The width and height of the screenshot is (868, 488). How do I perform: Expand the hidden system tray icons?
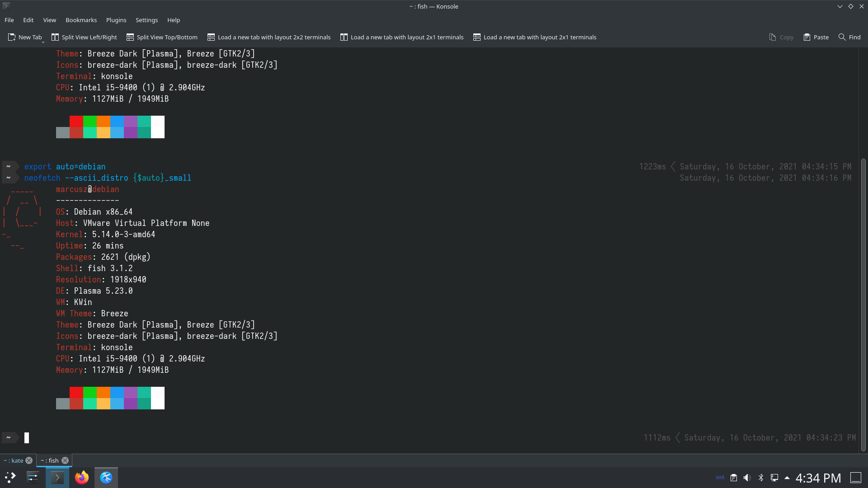[x=787, y=478]
